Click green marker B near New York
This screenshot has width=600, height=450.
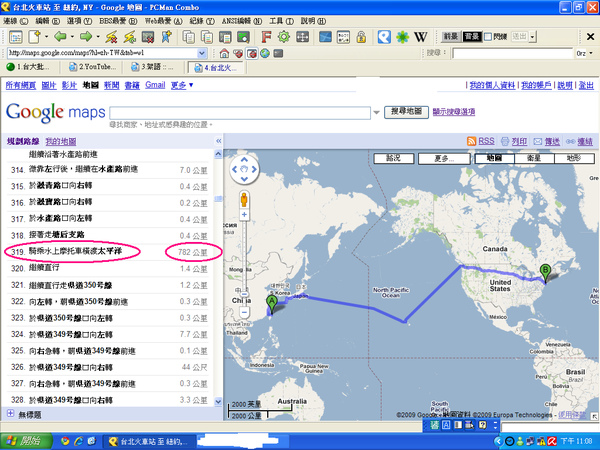[545, 273]
